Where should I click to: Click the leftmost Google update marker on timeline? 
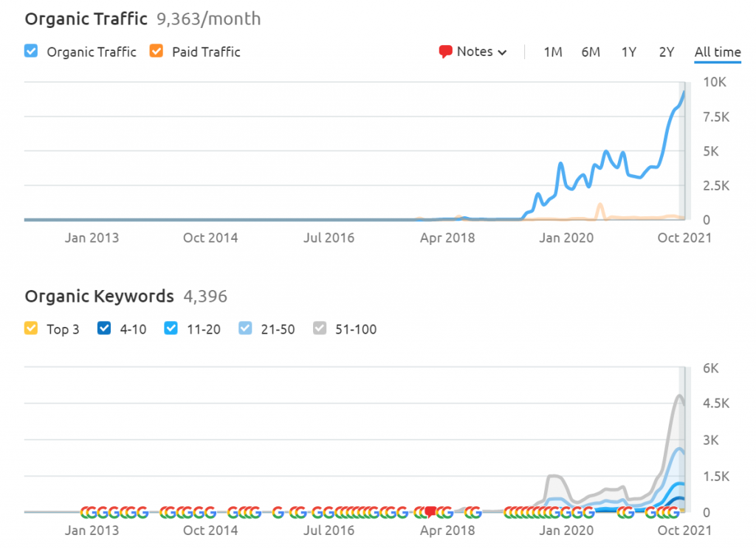coord(87,512)
